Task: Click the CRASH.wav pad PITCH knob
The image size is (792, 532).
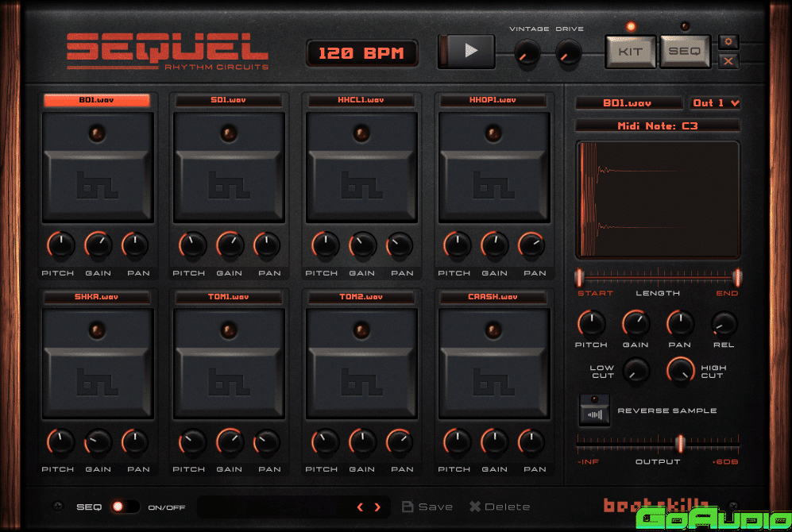Action: point(457,441)
